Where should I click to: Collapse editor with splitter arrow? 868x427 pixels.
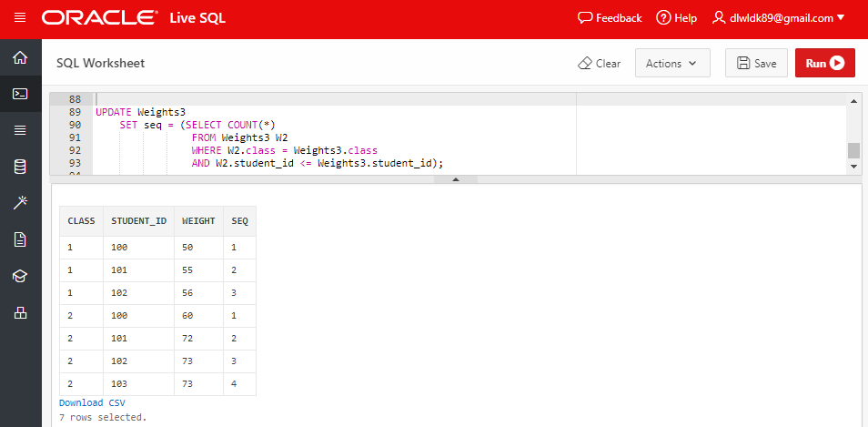[x=456, y=179]
